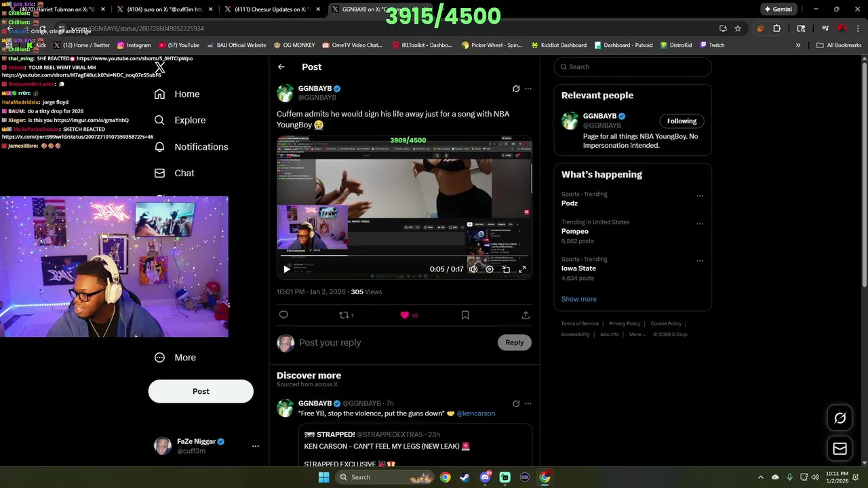Image resolution: width=868 pixels, height=488 pixels.
Task: Switch to 'Cheesur Updates on X' tab
Action: tap(271, 9)
